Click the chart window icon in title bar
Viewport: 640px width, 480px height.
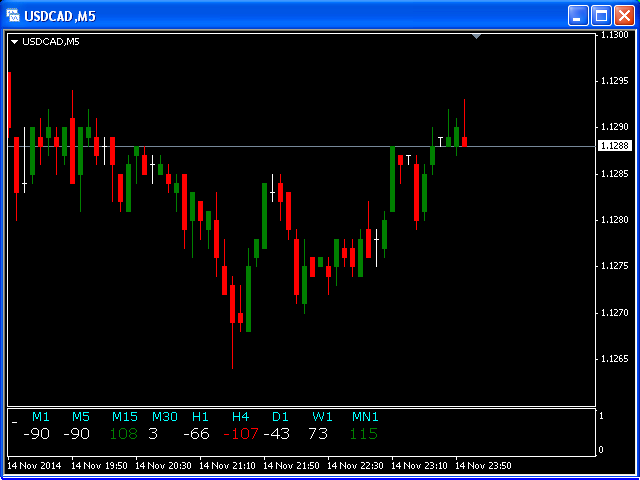[14, 15]
